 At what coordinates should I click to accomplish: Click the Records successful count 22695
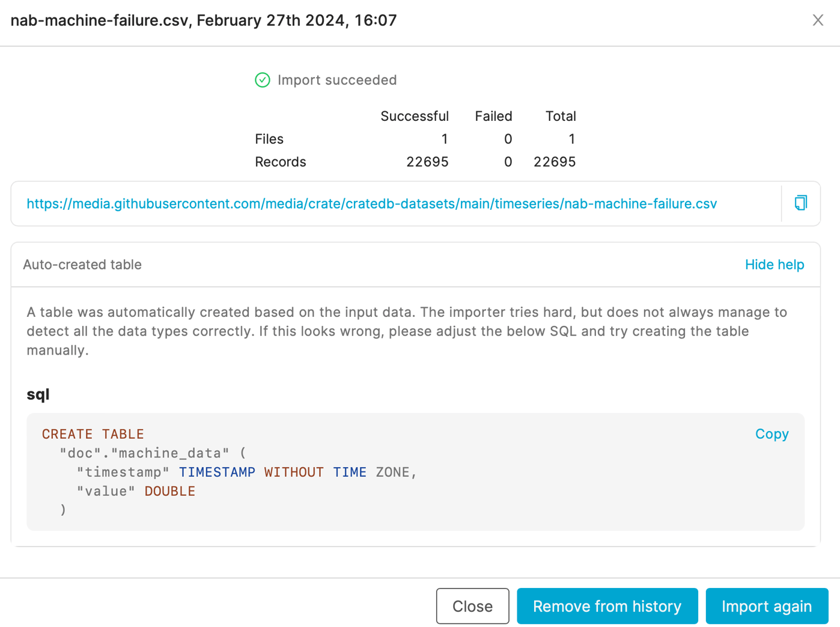tap(427, 161)
